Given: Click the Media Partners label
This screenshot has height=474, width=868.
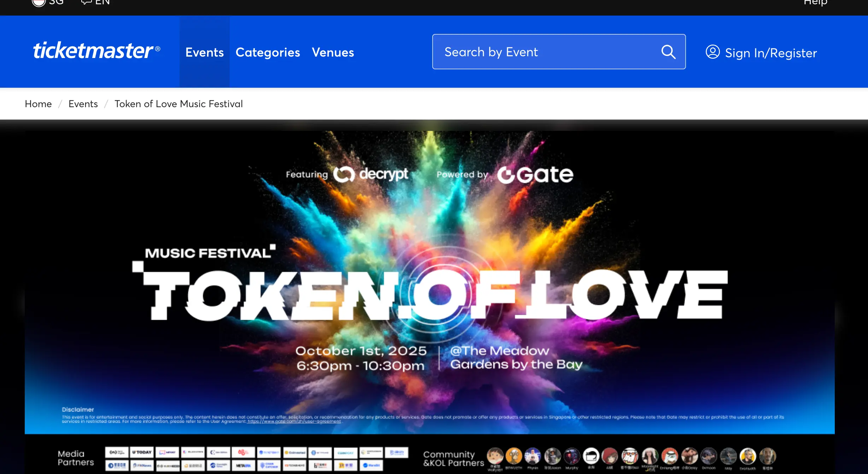Looking at the screenshot, I should click(x=76, y=458).
